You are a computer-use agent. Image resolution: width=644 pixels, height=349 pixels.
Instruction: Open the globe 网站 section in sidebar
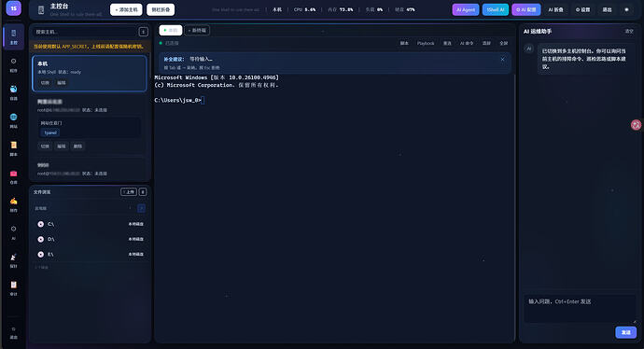tap(14, 120)
